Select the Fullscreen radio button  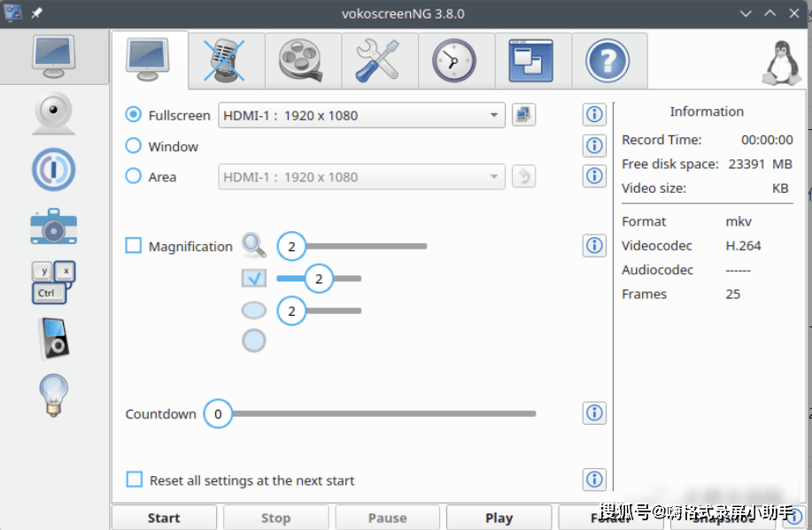click(134, 114)
